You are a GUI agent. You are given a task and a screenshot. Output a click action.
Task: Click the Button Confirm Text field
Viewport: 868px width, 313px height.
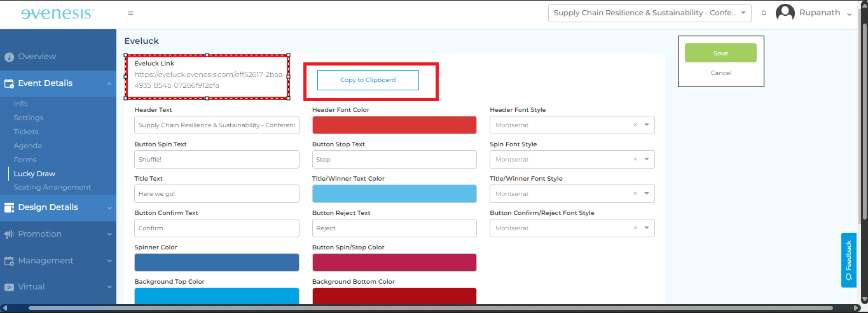point(217,228)
